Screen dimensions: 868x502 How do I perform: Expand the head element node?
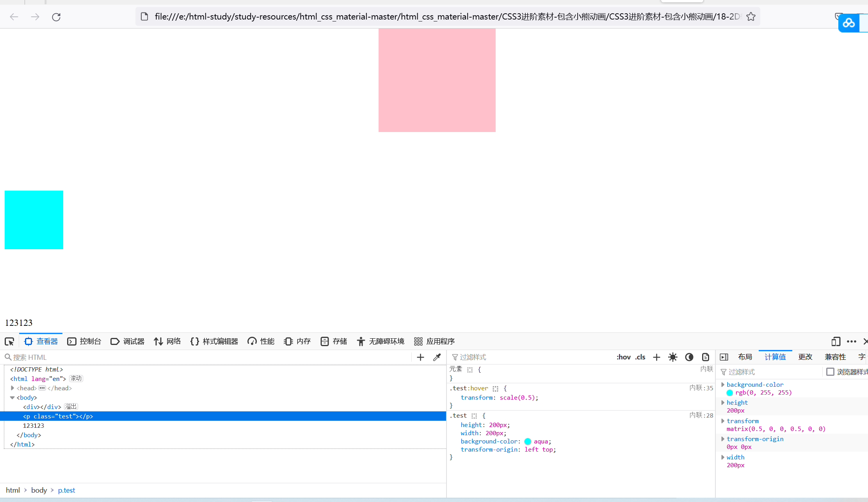tap(12, 388)
